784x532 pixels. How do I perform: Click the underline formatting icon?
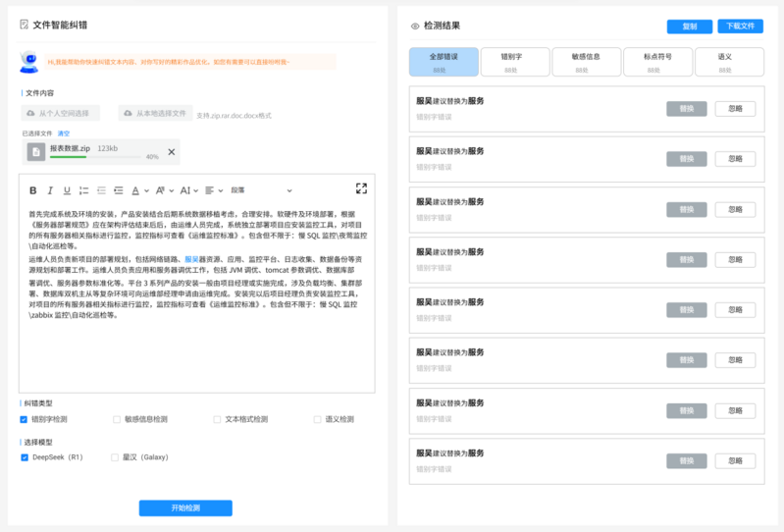tap(67, 190)
